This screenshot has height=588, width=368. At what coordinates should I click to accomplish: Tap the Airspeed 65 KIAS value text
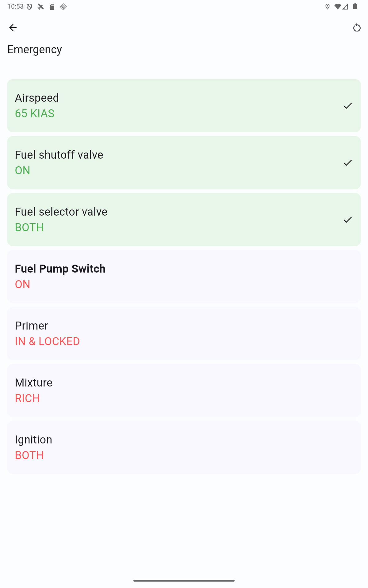35,114
